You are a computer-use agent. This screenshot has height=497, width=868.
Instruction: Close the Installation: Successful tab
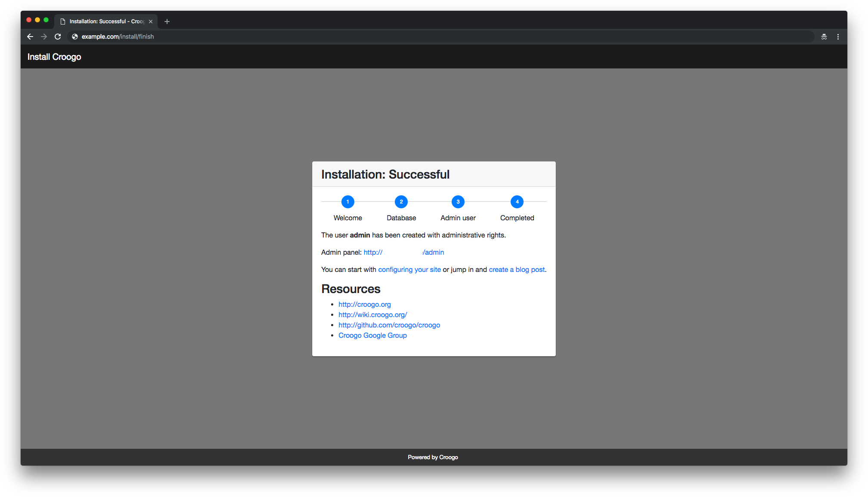coord(151,22)
